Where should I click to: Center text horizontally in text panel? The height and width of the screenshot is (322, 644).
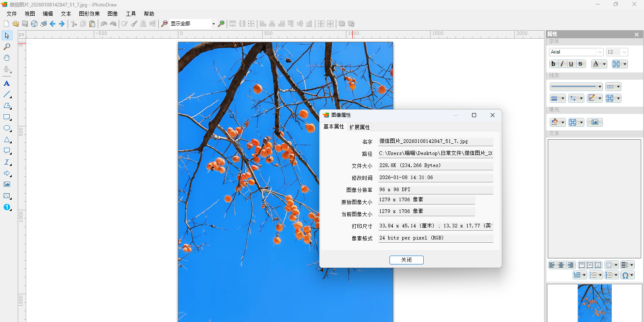561,265
